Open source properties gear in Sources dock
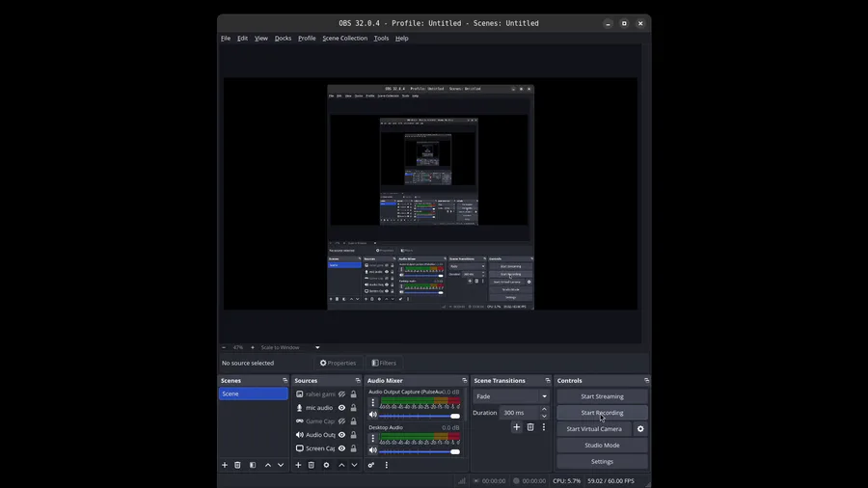The height and width of the screenshot is (488, 868). coord(327,465)
